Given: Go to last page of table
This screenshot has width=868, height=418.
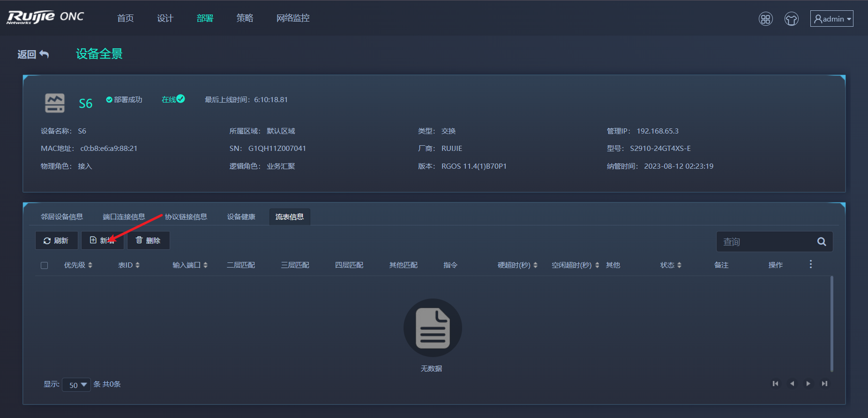Looking at the screenshot, I should click(x=824, y=384).
